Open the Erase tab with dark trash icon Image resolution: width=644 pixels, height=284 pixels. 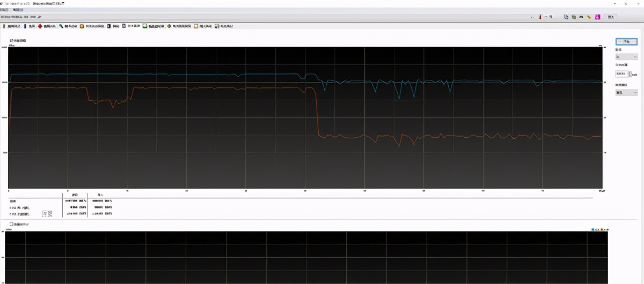point(113,26)
